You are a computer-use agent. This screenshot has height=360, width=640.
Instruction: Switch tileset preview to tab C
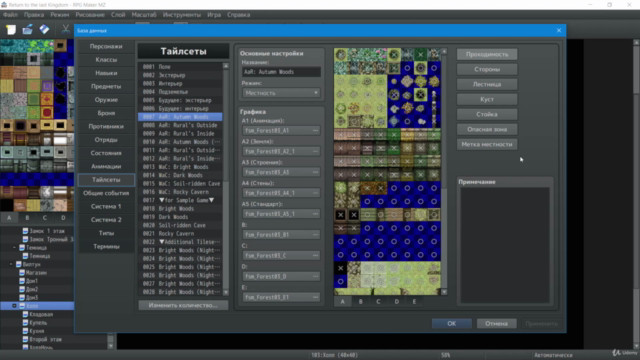[378, 302]
